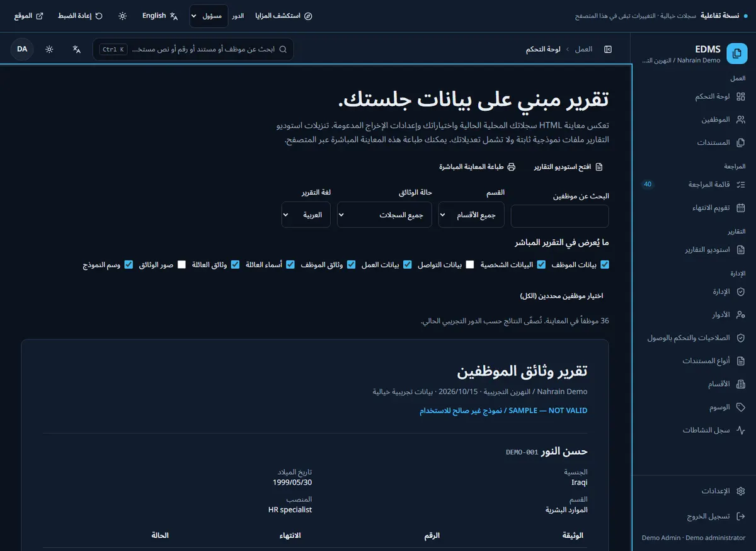Click the 40 badge on قائمة المراجعة
The height and width of the screenshot is (551, 756).
click(648, 185)
